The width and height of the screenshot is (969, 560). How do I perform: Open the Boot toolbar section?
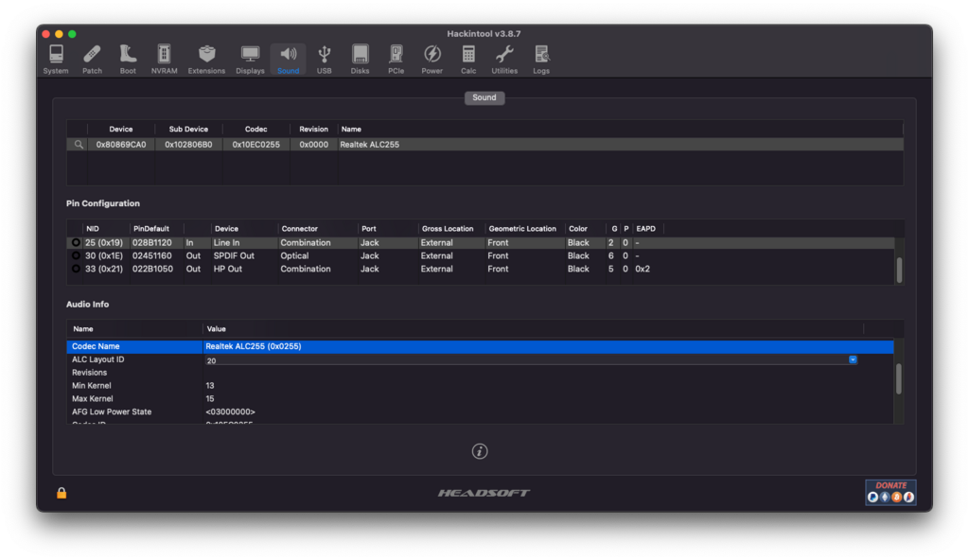(x=128, y=60)
